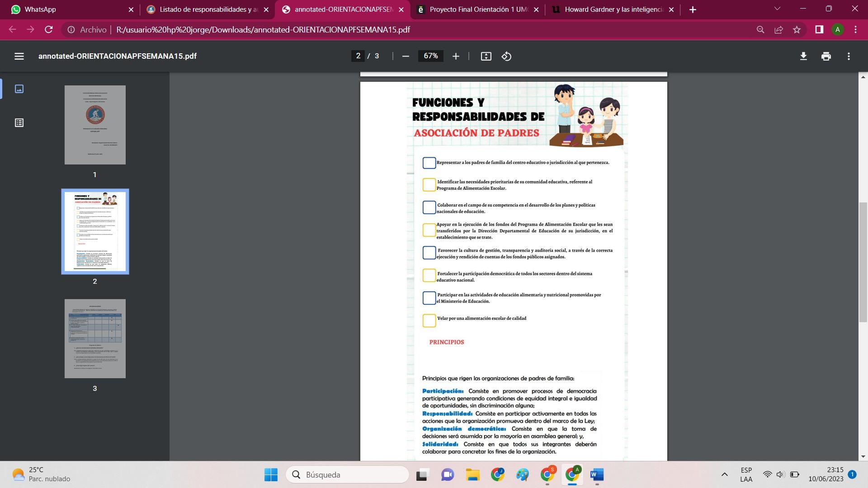Check the yellow box beside 'Velar por una alimentación'
Screen dimensions: 868x488
pyautogui.click(x=429, y=320)
